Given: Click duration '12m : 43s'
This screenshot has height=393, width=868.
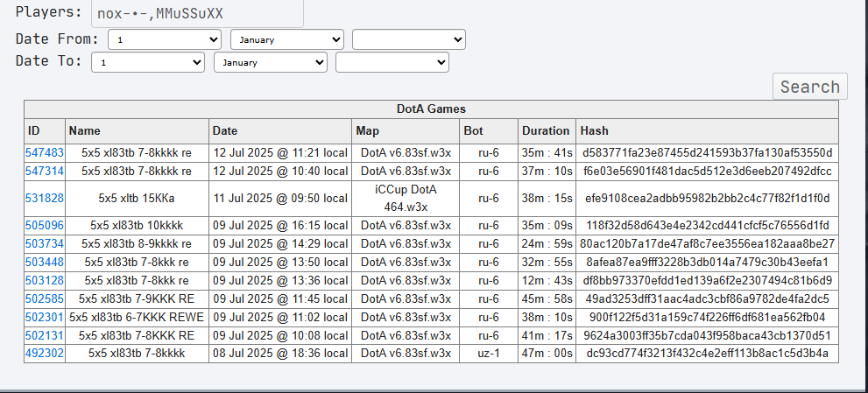Looking at the screenshot, I should pos(547,280).
